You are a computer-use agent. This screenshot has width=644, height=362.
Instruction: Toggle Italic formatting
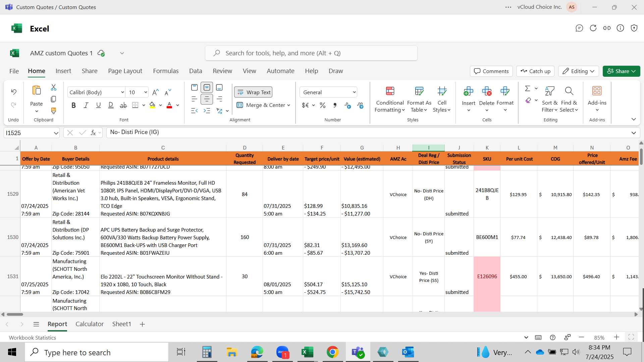(x=86, y=105)
